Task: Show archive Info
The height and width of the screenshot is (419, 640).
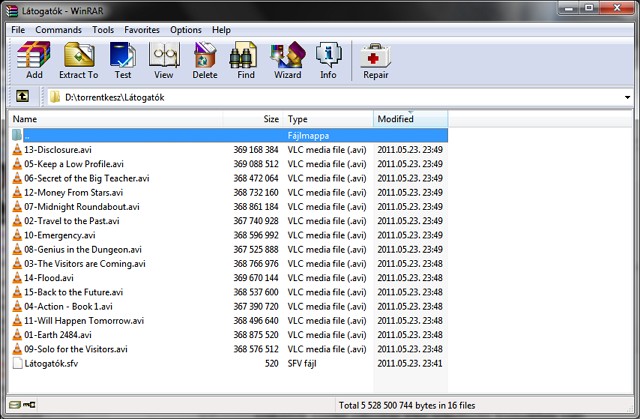Action: click(x=328, y=60)
